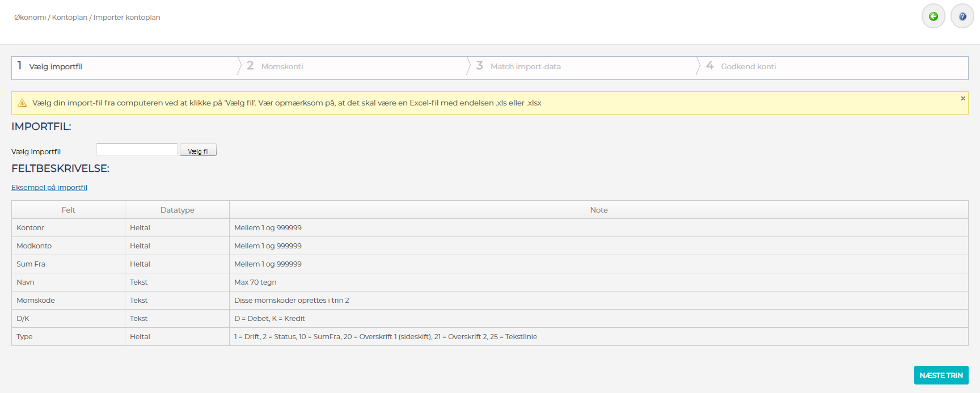Click the Vælg fil button
This screenshot has height=393, width=980.
coord(198,151)
